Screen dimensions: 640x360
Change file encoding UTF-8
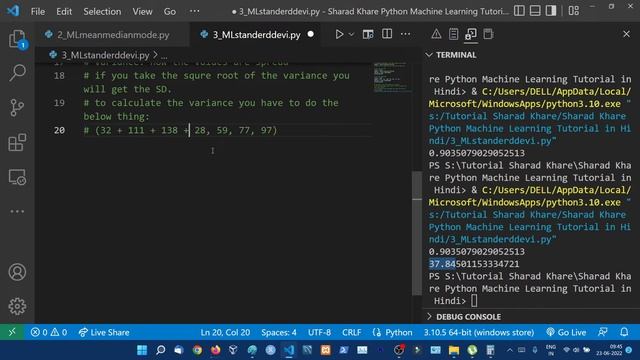[x=319, y=332]
